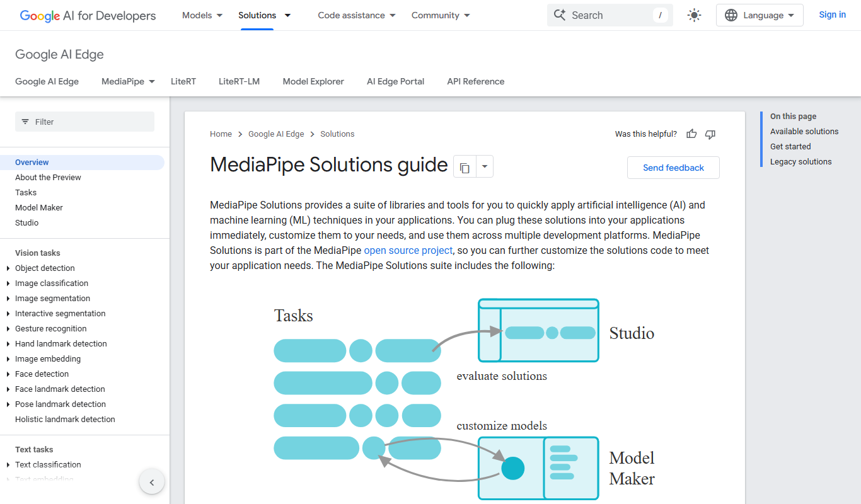
Task: Click Google AI Edge breadcrumb link
Action: click(276, 134)
